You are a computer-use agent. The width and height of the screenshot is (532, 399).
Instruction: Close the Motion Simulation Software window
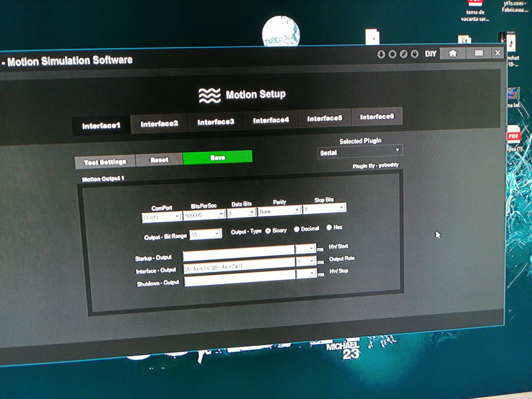tap(498, 53)
